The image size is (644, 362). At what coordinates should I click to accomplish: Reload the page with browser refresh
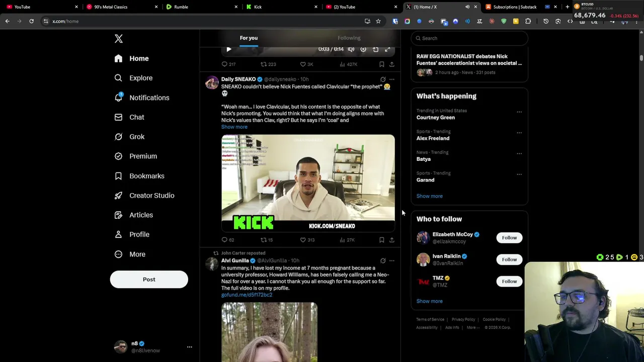point(31,21)
